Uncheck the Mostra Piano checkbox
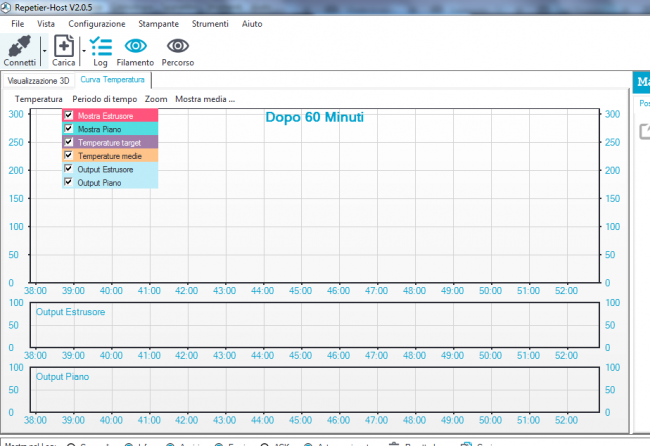The height and width of the screenshot is (446, 650). tap(68, 129)
